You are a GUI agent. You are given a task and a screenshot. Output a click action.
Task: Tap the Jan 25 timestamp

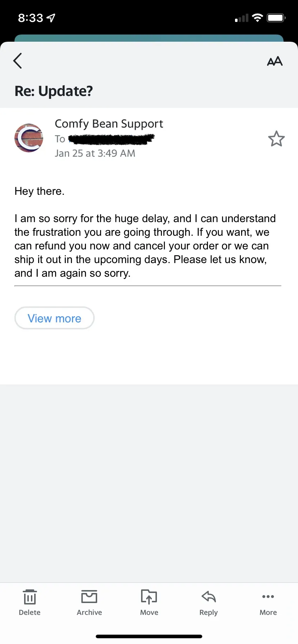click(95, 153)
